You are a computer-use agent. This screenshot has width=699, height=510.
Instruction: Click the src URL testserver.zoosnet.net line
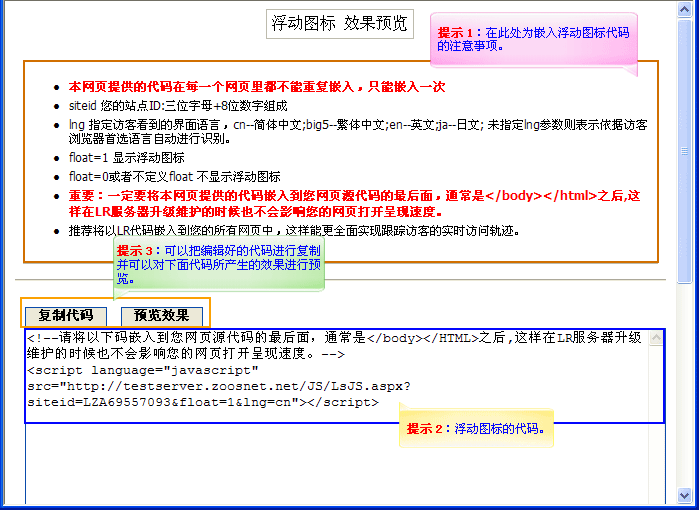tap(219, 386)
